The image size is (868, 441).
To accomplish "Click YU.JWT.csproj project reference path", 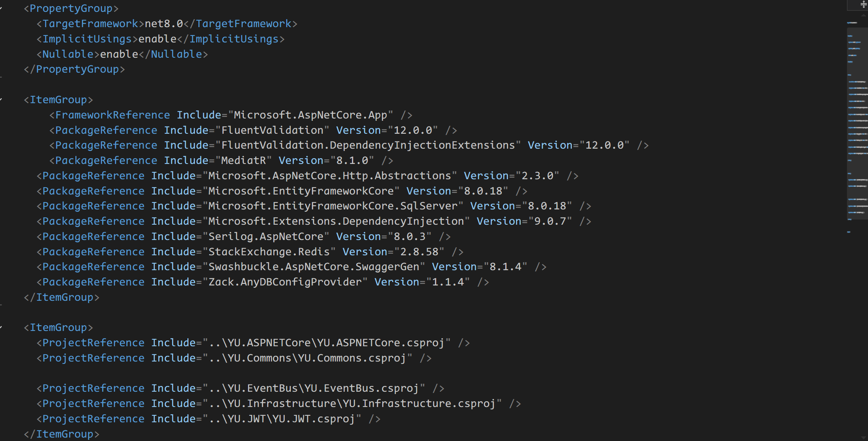I will point(282,419).
